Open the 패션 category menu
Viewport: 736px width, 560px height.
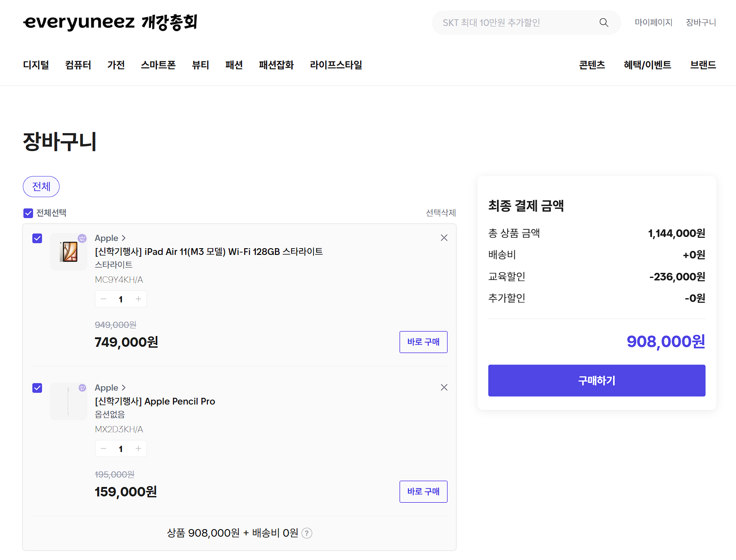[x=234, y=65]
